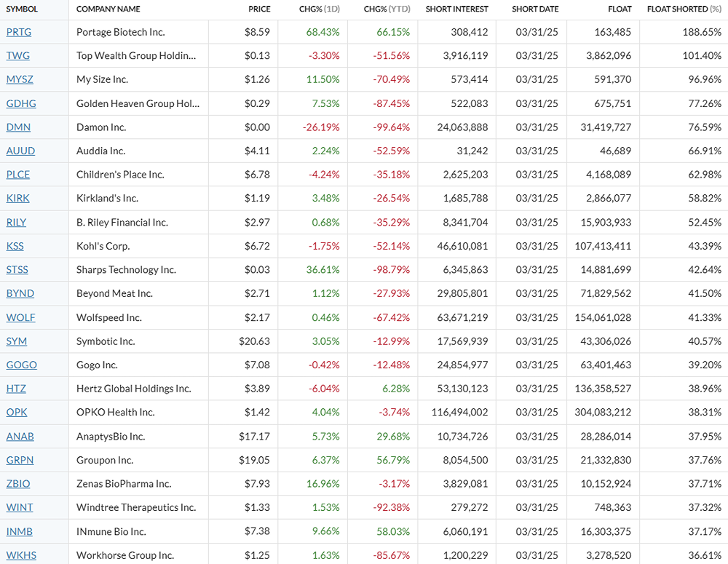Click the PLCE symbol link
728x564 pixels.
(19, 175)
